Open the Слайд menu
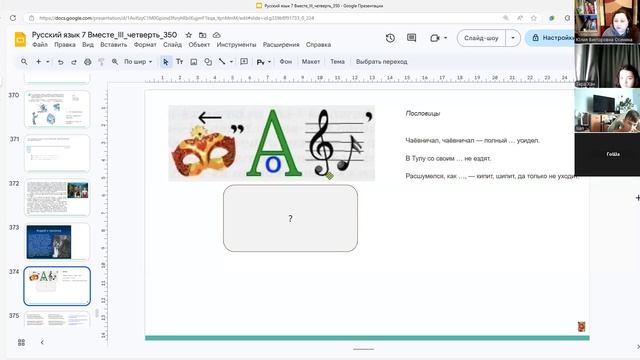The height and width of the screenshot is (360, 640). [x=172, y=44]
